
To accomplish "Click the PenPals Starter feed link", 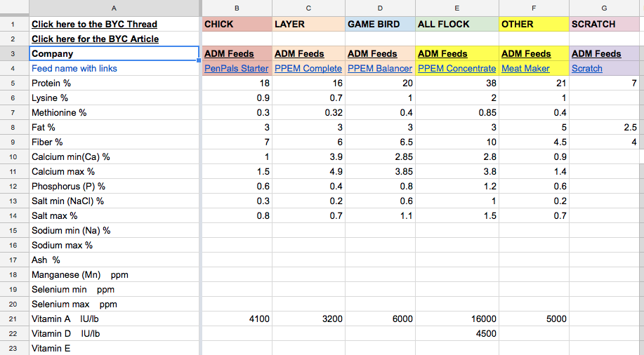I will coord(237,68).
